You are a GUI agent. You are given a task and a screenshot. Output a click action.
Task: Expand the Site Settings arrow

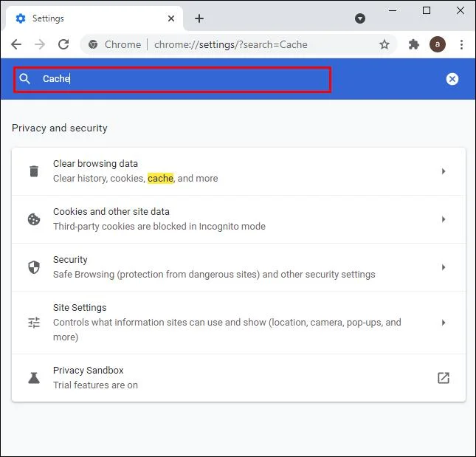tap(444, 323)
